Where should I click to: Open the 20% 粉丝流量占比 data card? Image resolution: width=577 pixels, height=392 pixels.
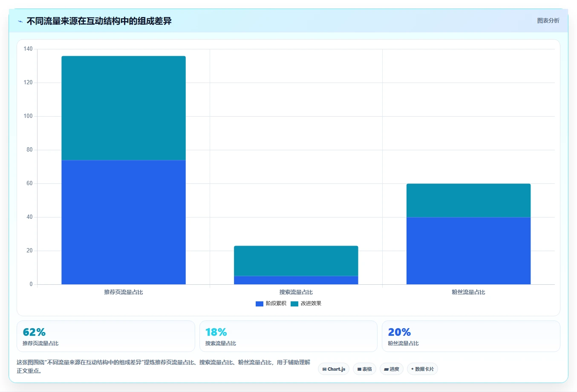[x=471, y=336]
